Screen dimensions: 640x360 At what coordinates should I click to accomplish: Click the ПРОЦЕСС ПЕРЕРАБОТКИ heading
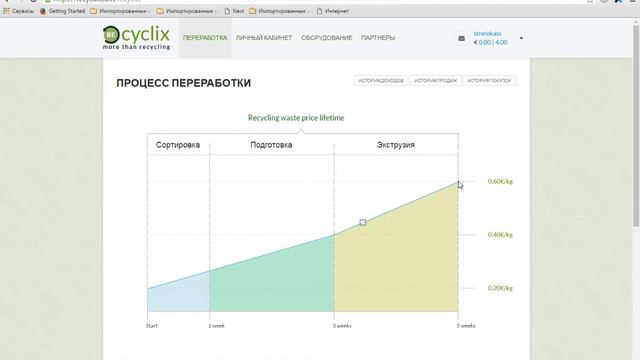pos(184,83)
